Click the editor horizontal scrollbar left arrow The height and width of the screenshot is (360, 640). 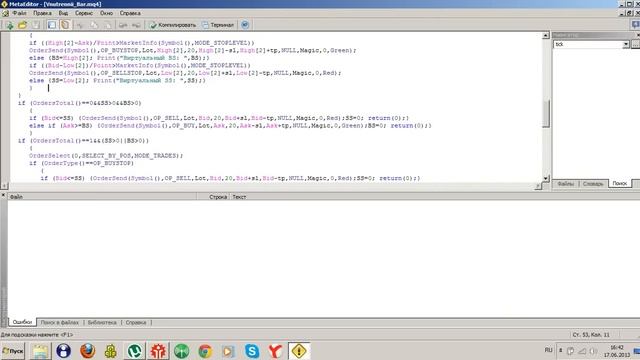click(x=4, y=186)
